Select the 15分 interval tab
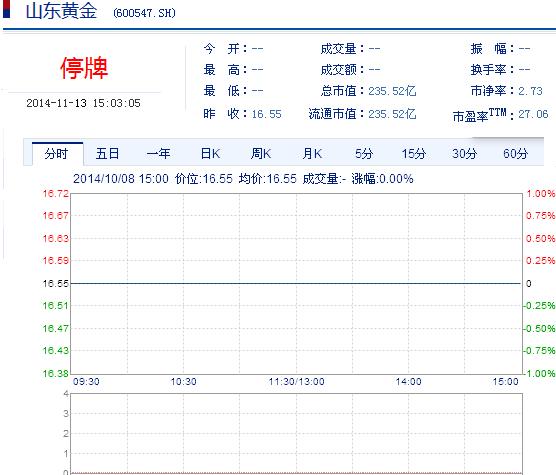Image resolution: width=556 pixels, height=475 pixels. [414, 154]
